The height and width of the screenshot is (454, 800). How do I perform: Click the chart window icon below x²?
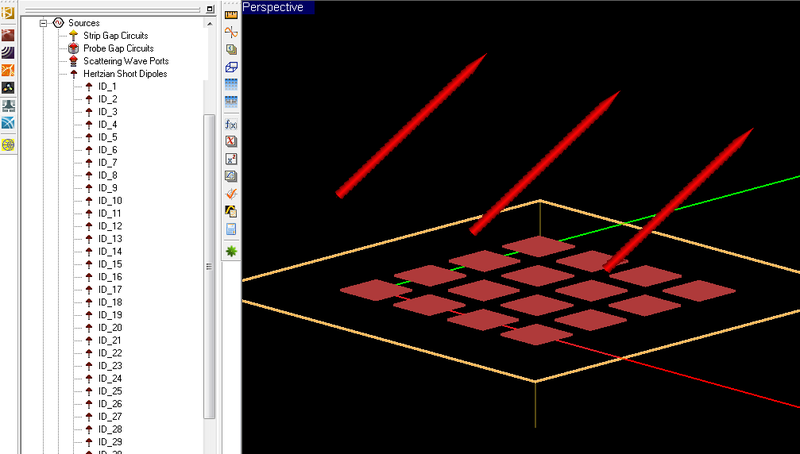point(231,176)
